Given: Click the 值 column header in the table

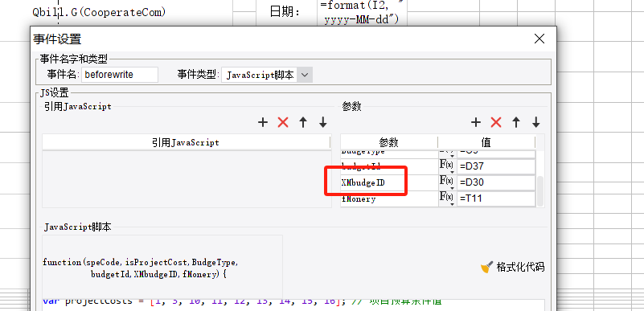Looking at the screenshot, I should pyautogui.click(x=486, y=142).
